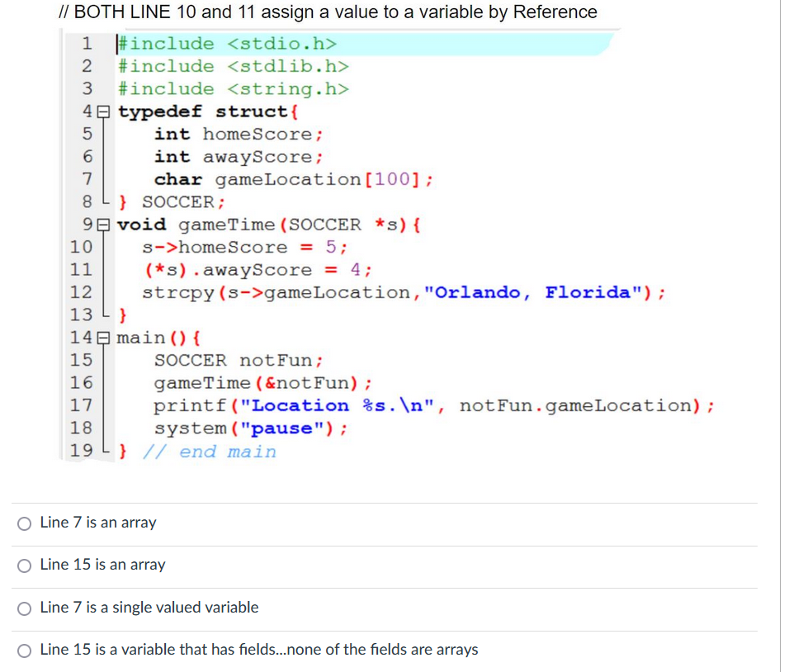Click the '// end main' comment
This screenshot has height=672, width=803.
215,450
